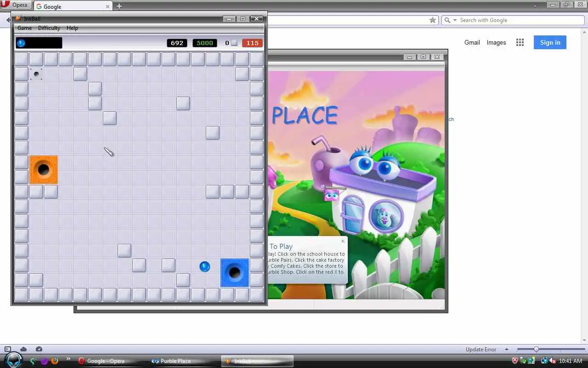Open the search engine dropdown arrow
This screenshot has width=588, height=368.
click(455, 20)
